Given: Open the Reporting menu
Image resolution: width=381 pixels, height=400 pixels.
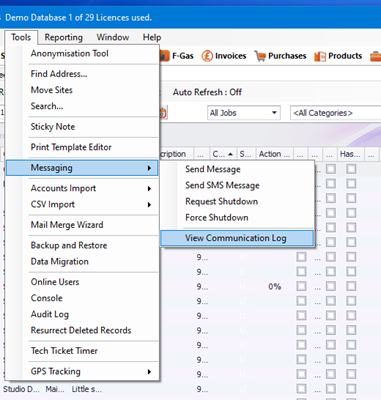Looking at the screenshot, I should pyautogui.click(x=64, y=37).
